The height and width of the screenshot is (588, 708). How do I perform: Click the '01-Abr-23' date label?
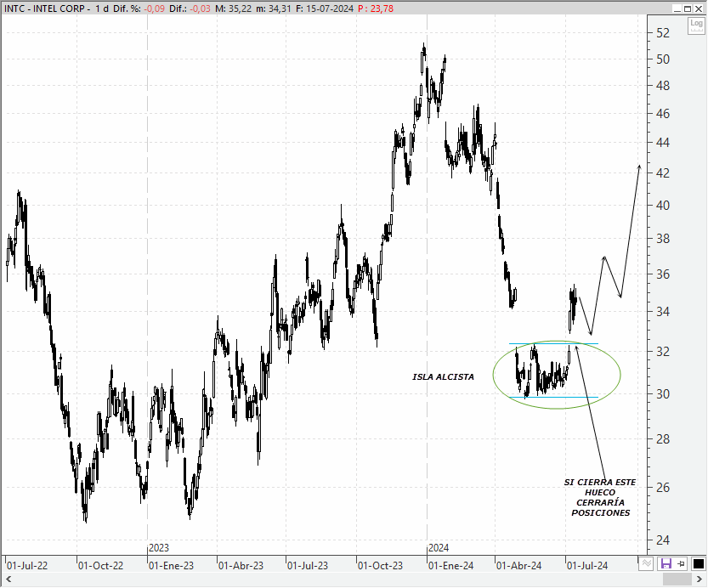tap(241, 565)
